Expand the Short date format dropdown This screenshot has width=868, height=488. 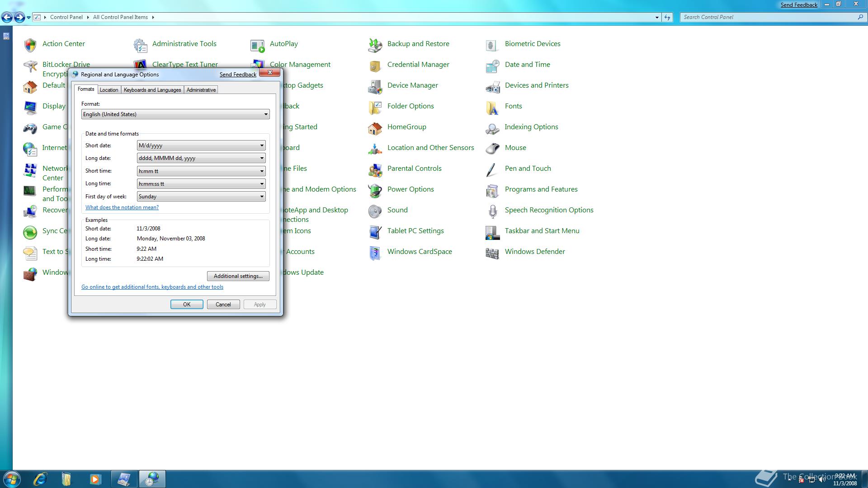[201, 145]
